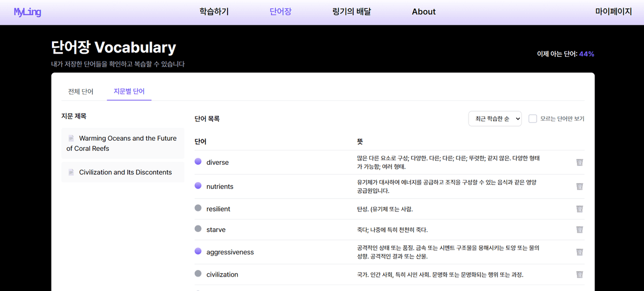Viewport: 644px width, 291px height.
Task: Select the '지문별 단어' tab
Action: pyautogui.click(x=129, y=92)
